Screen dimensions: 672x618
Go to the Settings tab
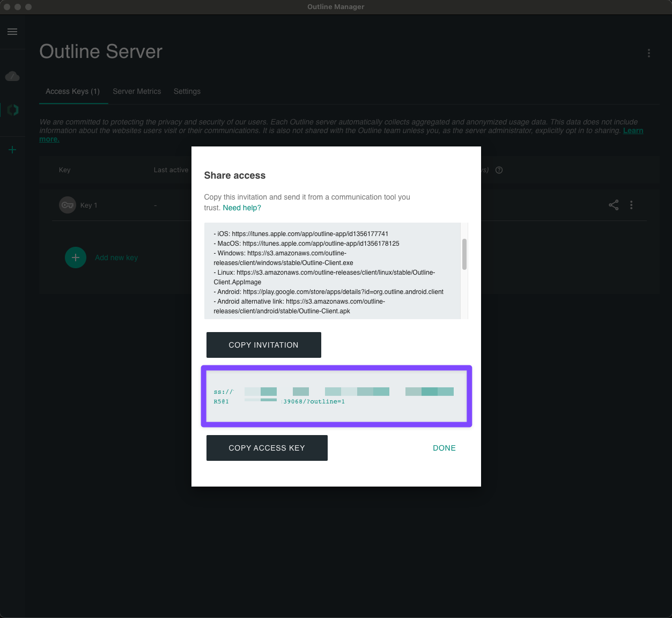click(x=187, y=91)
